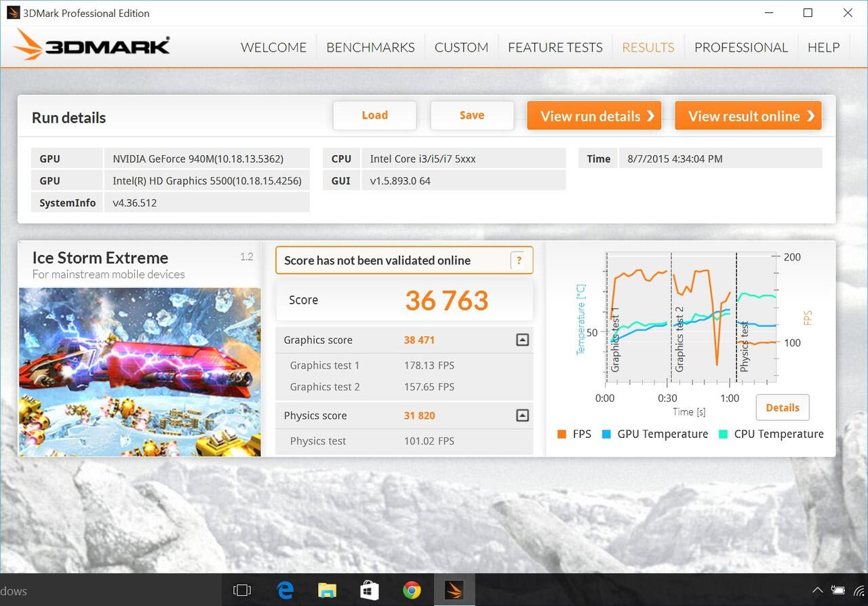Viewport: 868px width, 606px height.
Task: Click Graphics test 2 157.65 FPS value
Action: (429, 387)
